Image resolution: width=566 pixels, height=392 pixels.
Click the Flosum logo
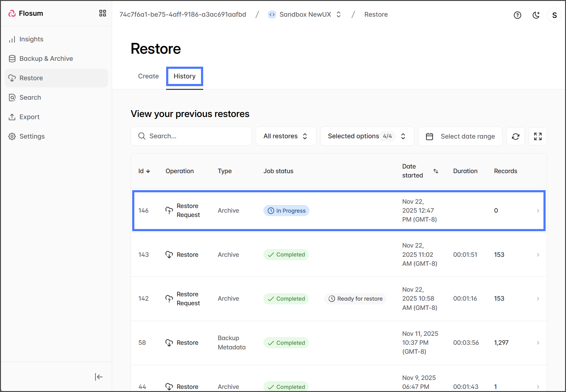(x=26, y=14)
